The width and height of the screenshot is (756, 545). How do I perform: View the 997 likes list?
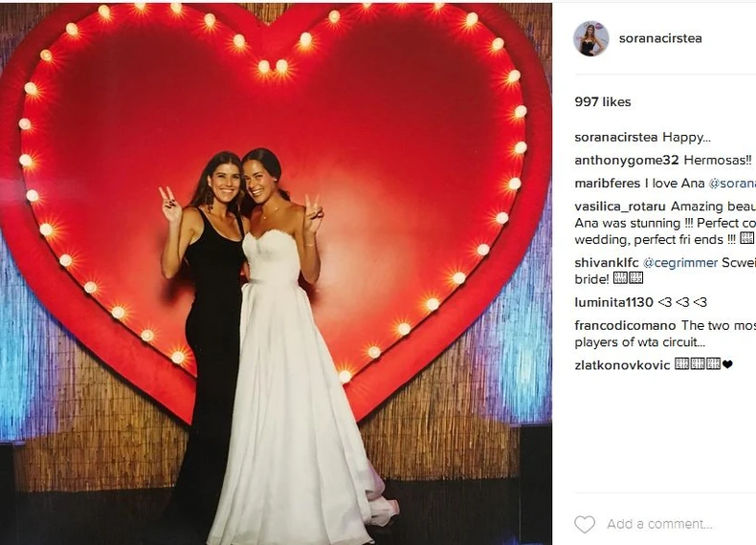[x=603, y=101]
